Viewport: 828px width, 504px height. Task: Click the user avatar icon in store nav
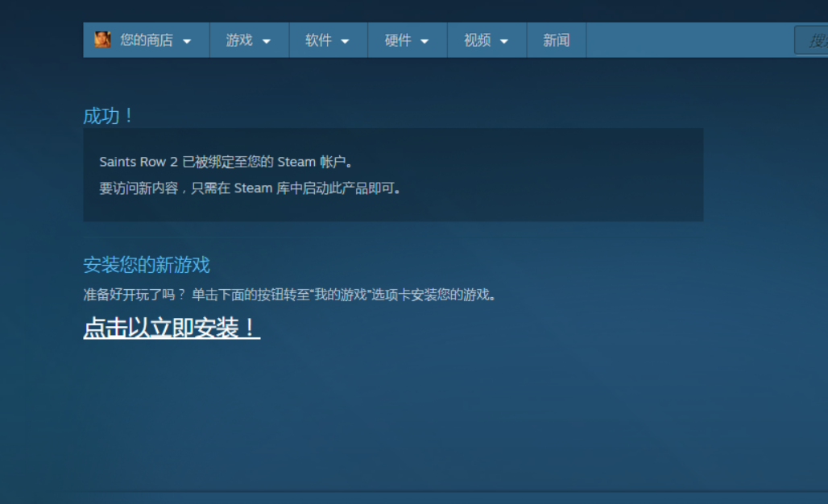102,39
